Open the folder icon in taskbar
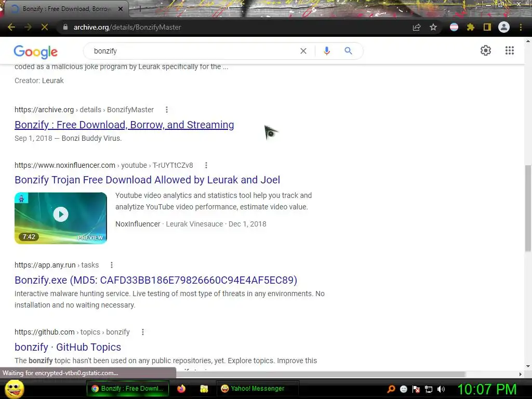 pos(204,389)
